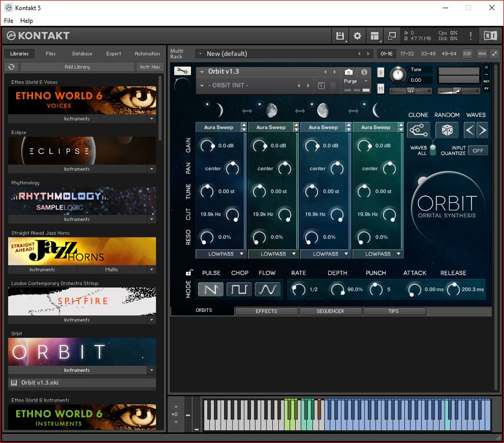The image size is (504, 443).
Task: Delete the ORBIT INIT snapshot
Action: coord(333,86)
